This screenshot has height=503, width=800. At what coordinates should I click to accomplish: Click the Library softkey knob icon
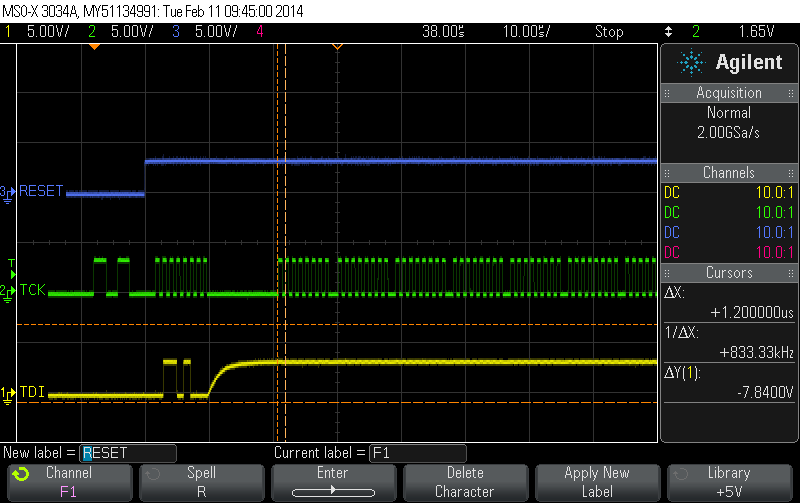681,474
